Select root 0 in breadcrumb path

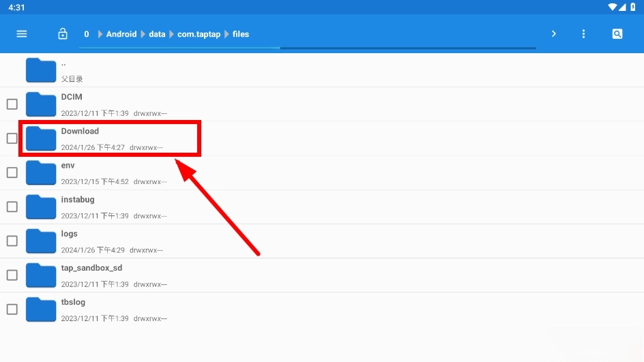[87, 34]
